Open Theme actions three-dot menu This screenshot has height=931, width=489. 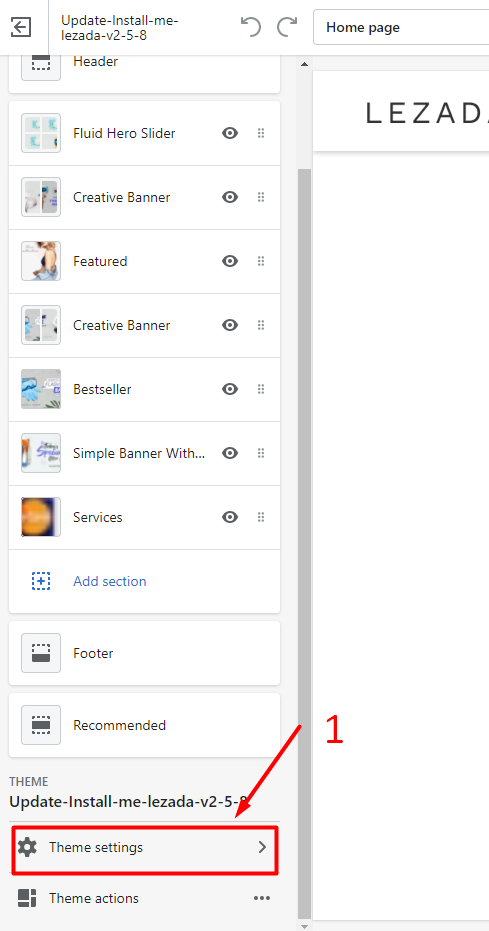pyautogui.click(x=262, y=898)
